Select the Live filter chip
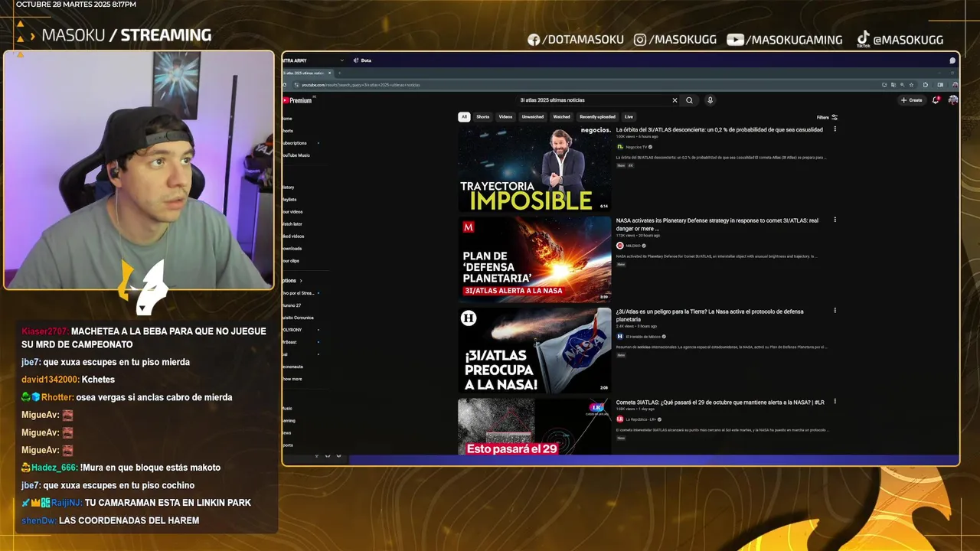Image resolution: width=980 pixels, height=551 pixels. [x=629, y=117]
